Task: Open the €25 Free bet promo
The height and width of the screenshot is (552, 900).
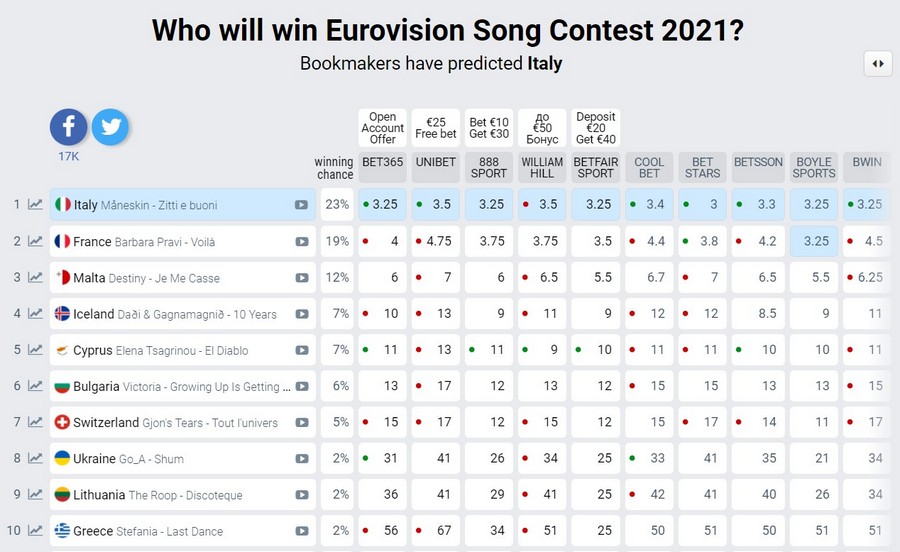Action: [x=435, y=128]
